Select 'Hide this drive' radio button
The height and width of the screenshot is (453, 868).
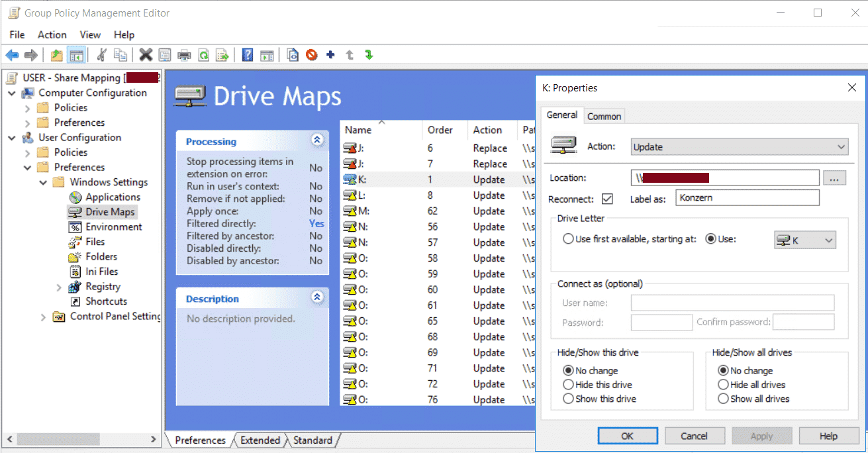568,385
